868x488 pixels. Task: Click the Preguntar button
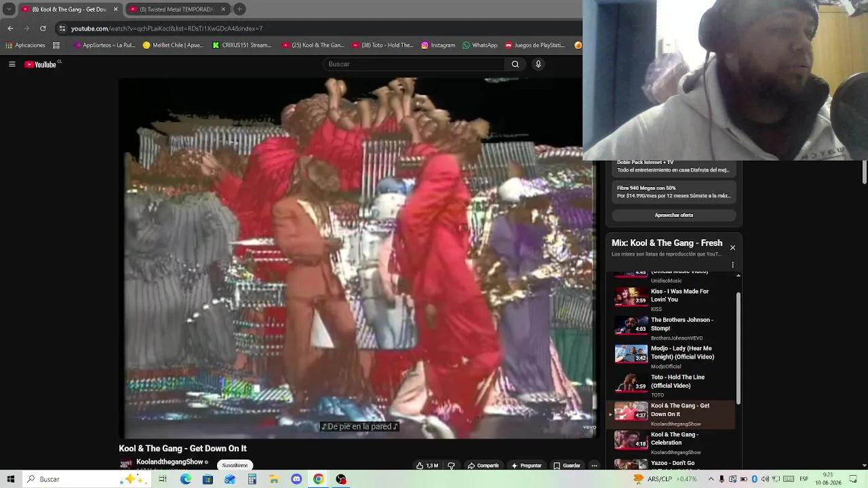pos(526,466)
